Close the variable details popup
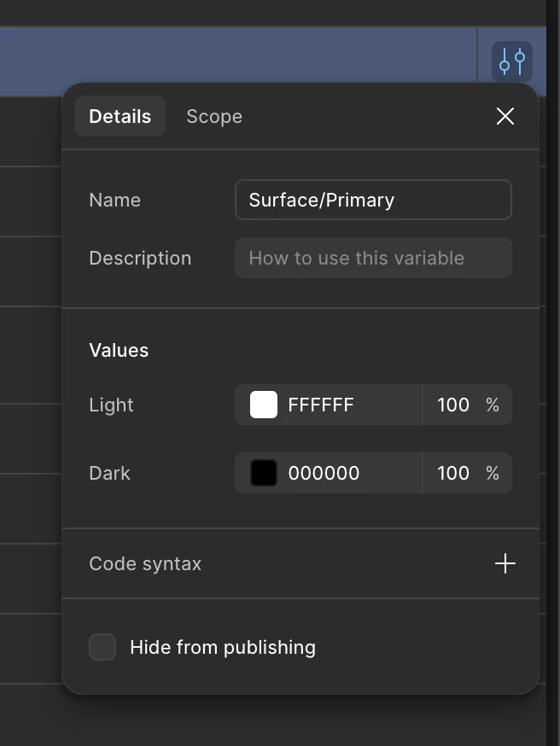Image resolution: width=560 pixels, height=746 pixels. (x=505, y=116)
